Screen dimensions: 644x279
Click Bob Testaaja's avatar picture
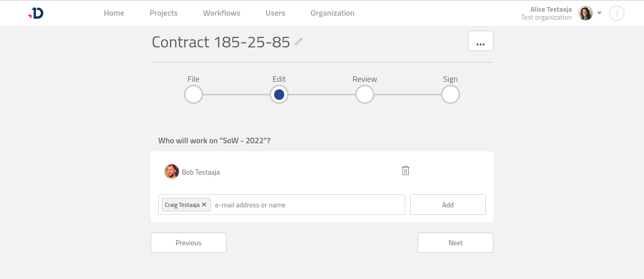click(172, 172)
